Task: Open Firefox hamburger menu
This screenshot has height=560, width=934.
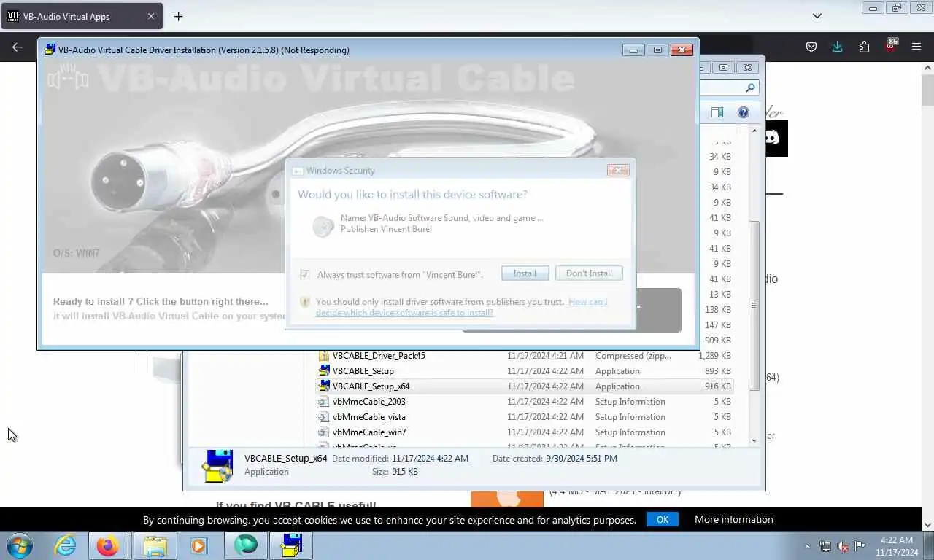Action: [x=916, y=47]
